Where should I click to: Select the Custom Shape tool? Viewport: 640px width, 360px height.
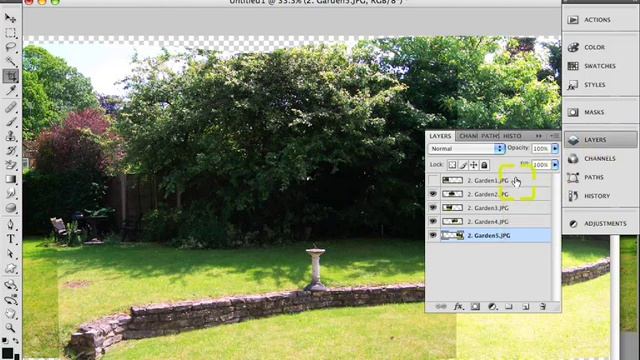coord(11,268)
